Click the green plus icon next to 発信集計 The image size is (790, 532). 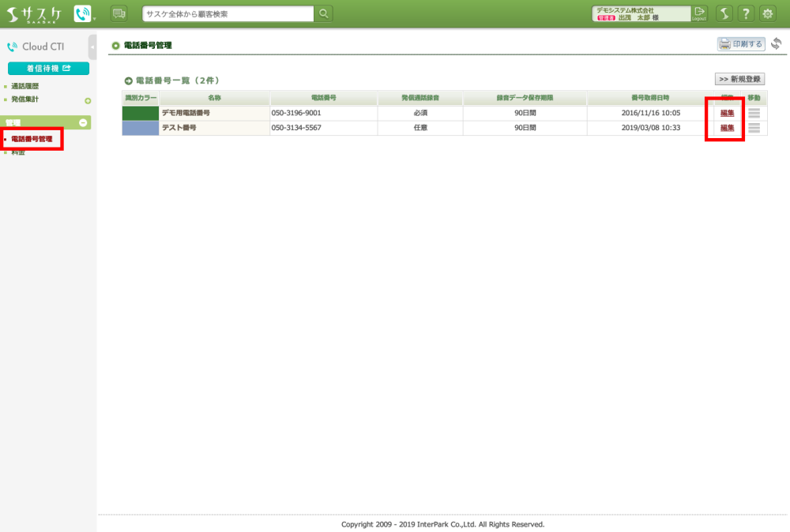pos(88,101)
